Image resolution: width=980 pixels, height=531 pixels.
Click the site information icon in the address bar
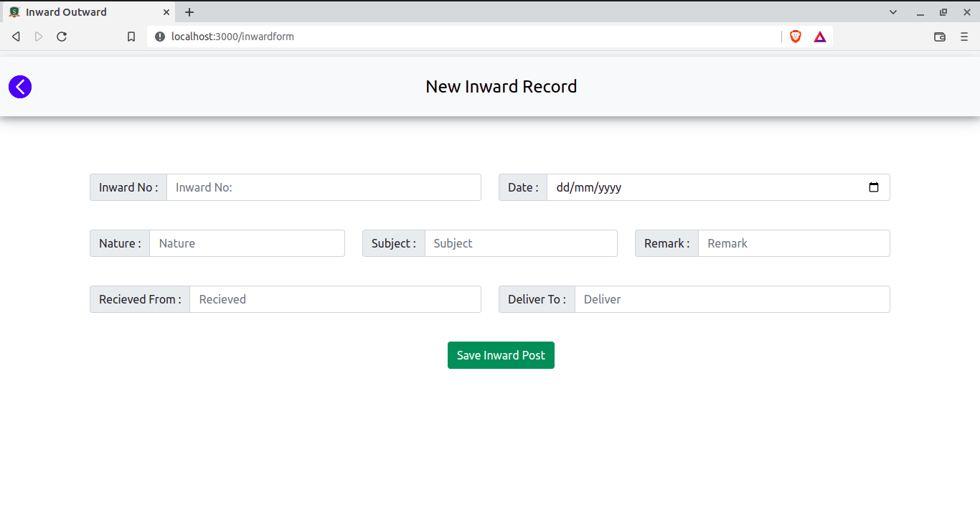tap(159, 36)
